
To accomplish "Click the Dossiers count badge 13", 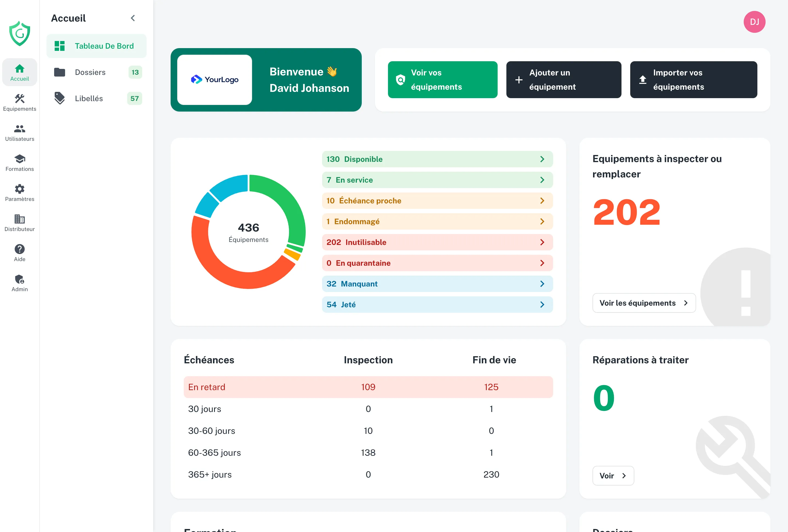I will 135,72.
